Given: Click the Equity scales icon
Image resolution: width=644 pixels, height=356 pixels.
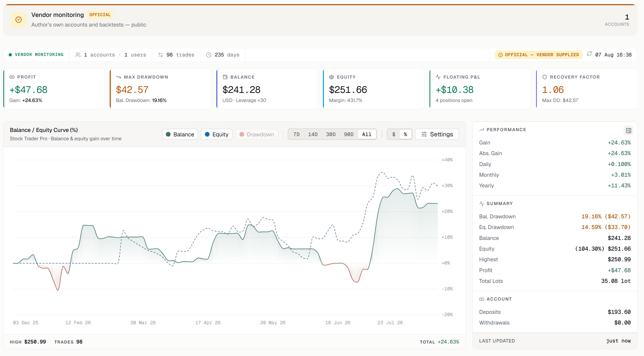Looking at the screenshot, I should click(331, 77).
